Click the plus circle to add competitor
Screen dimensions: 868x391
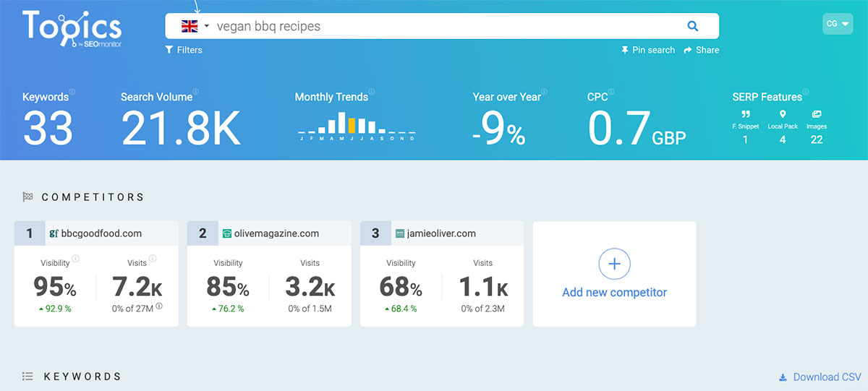click(x=615, y=264)
